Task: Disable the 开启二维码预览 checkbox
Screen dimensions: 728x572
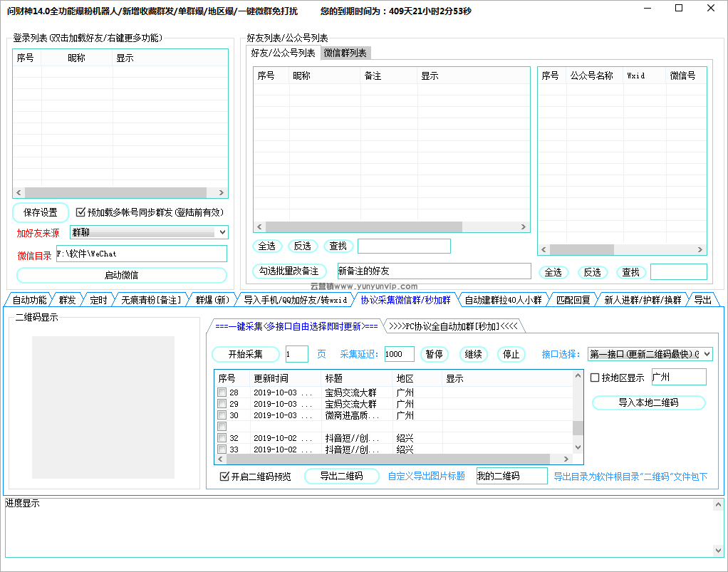Action: (224, 477)
